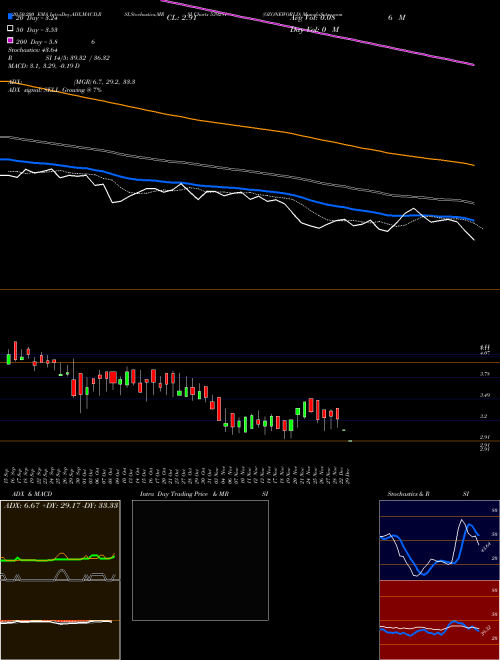
Task: Click the red RSI indicator chart
Action: [x=439, y=620]
